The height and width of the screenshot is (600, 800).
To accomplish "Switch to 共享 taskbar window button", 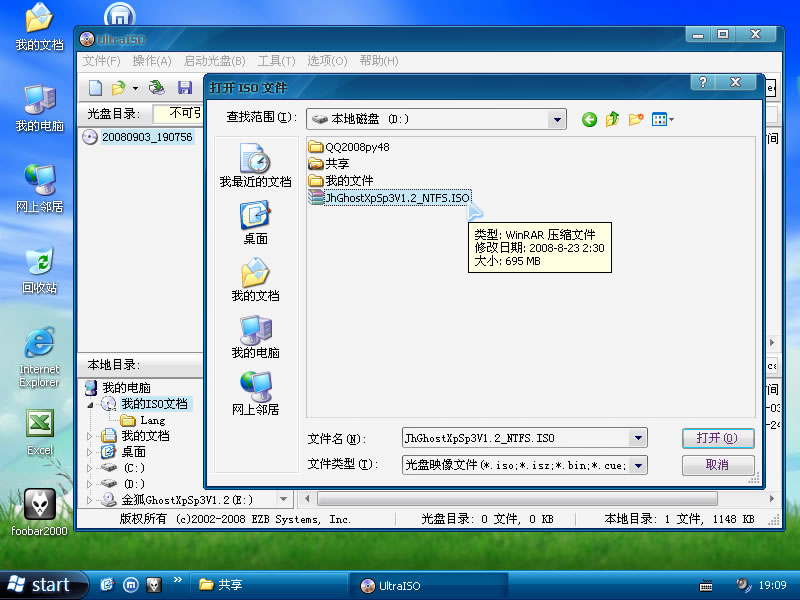I will [269, 585].
